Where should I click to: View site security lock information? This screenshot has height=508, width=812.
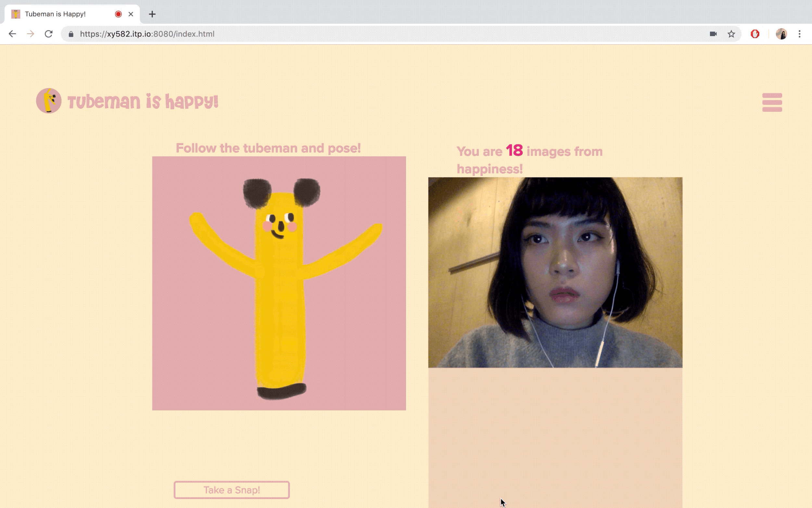pos(71,34)
